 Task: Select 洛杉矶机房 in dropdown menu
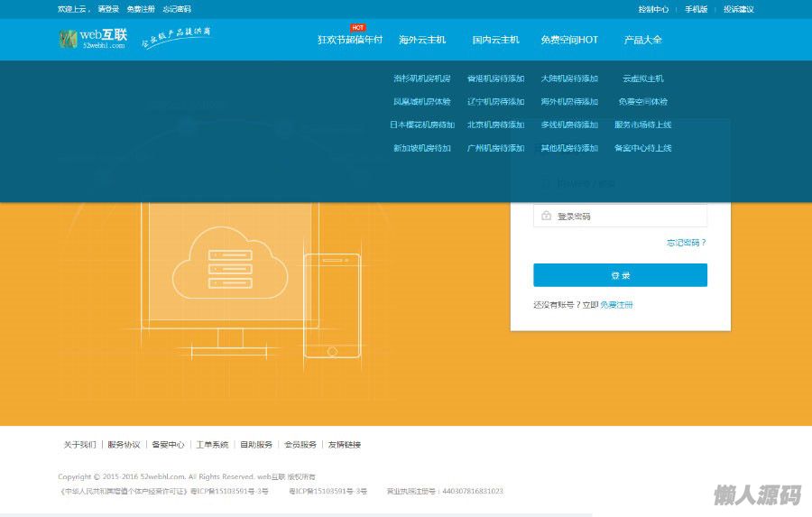pyautogui.click(x=422, y=78)
